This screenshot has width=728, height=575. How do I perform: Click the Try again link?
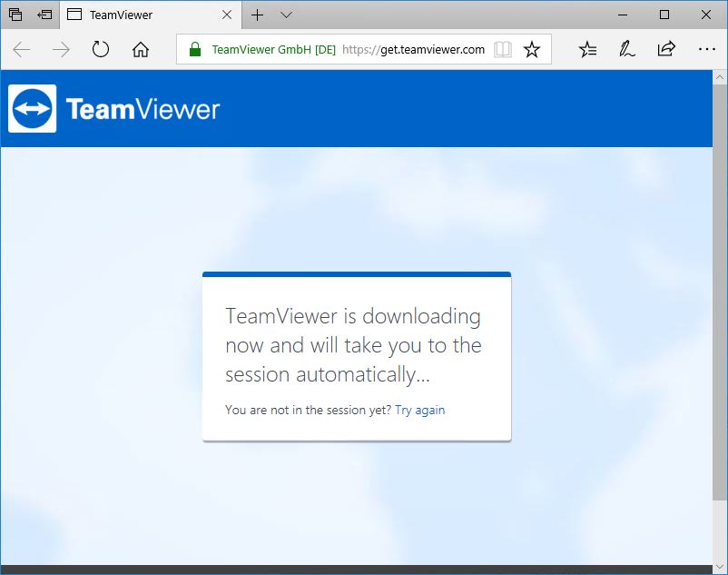click(420, 410)
